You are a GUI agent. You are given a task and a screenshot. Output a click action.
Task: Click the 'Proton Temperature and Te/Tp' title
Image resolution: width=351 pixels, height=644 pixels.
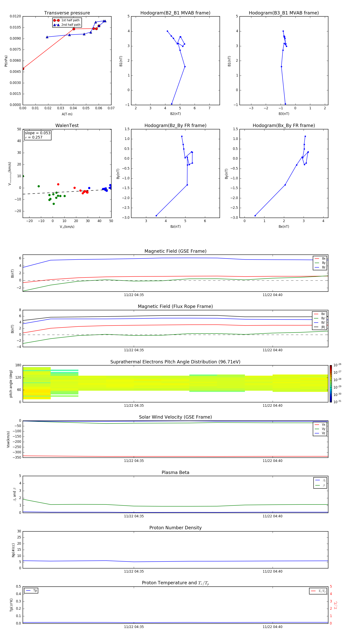[175, 583]
